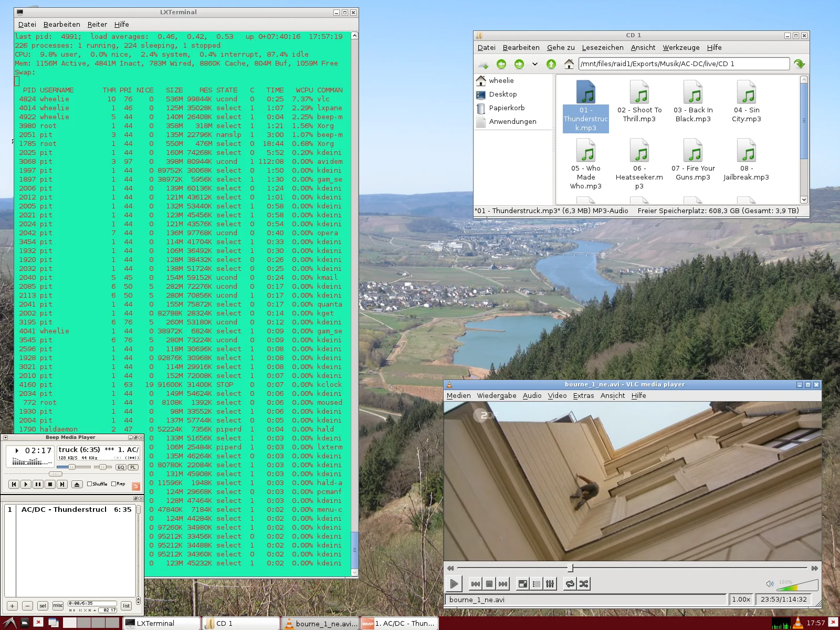The height and width of the screenshot is (630, 840).
Task: Click VLC stop button
Action: (489, 584)
